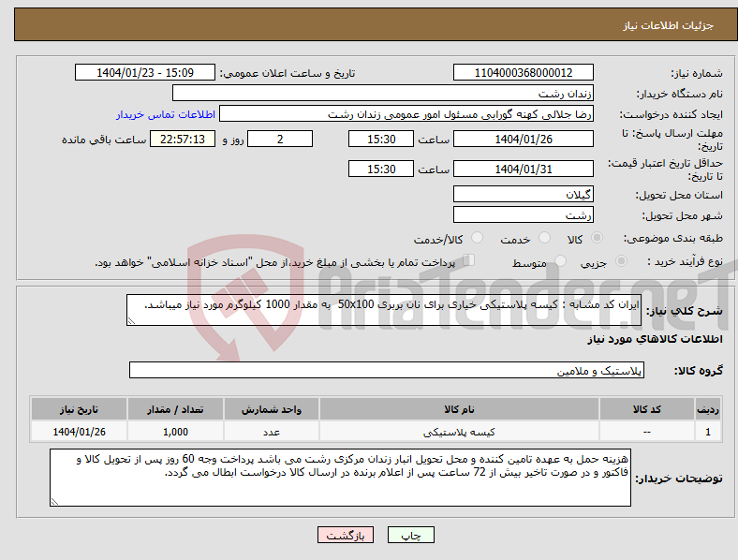Image resolution: width=738 pixels, height=560 pixels.
Task: Select the خدمت radio button
Action: (x=544, y=238)
